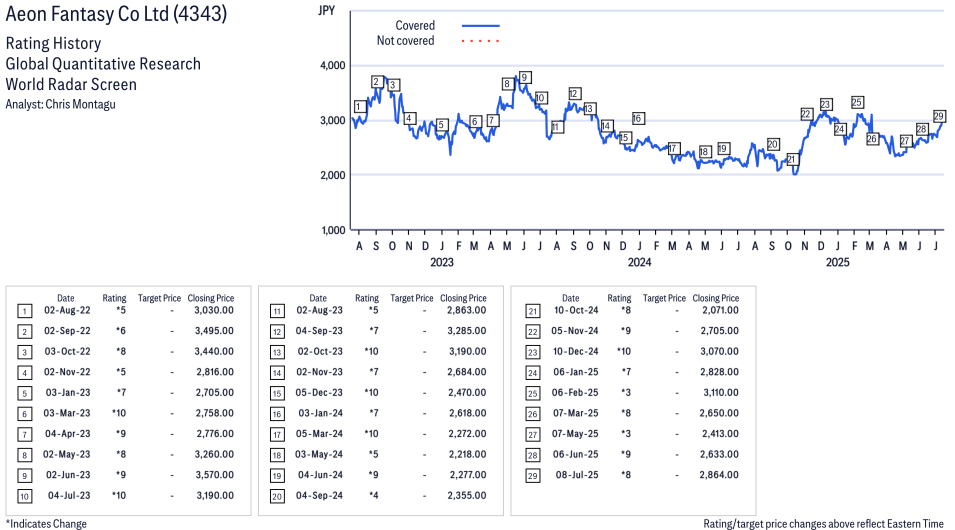The image size is (955, 530).
Task: Click the date 10-Dec-24
Action: pos(576,352)
